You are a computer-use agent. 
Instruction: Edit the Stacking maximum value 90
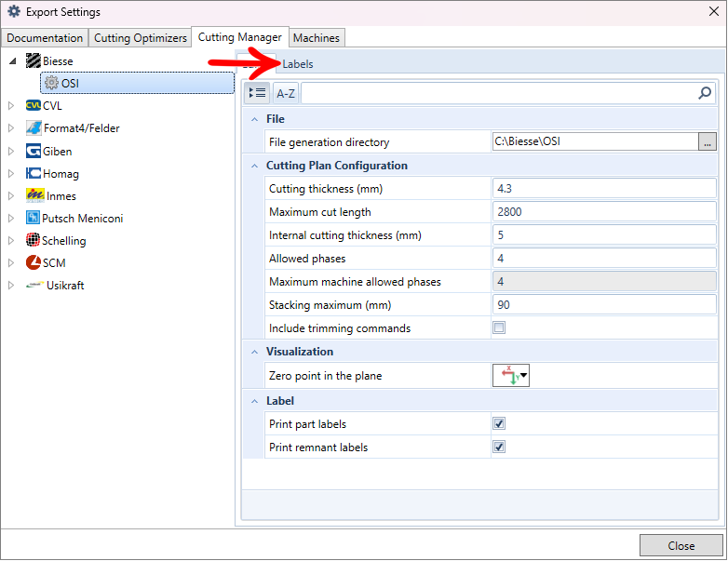(604, 304)
